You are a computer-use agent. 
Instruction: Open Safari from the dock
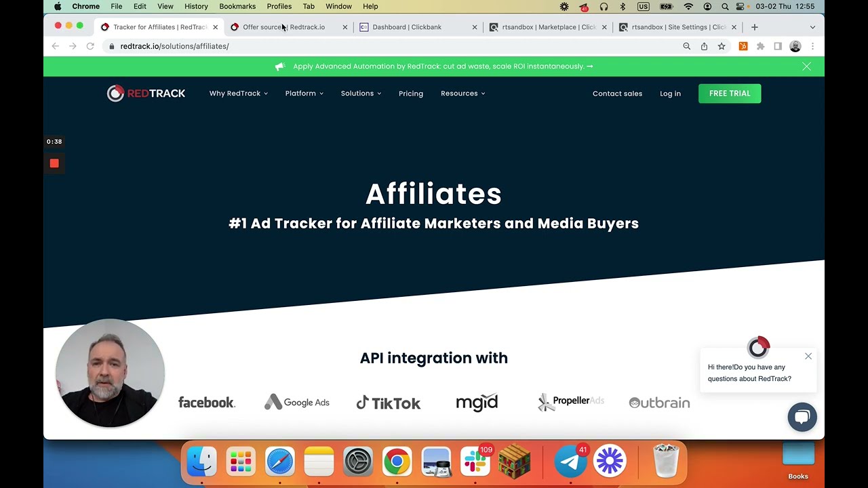(279, 462)
